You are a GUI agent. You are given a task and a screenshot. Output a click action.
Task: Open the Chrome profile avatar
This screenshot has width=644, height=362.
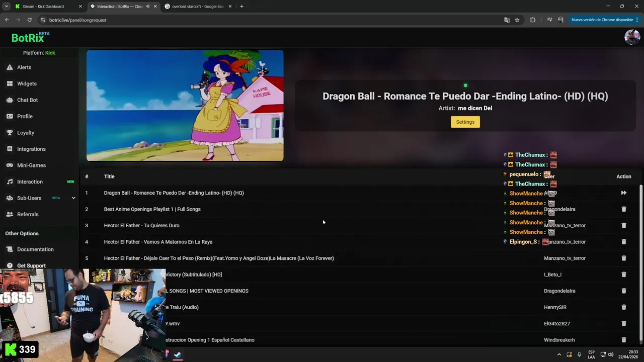coord(560,20)
